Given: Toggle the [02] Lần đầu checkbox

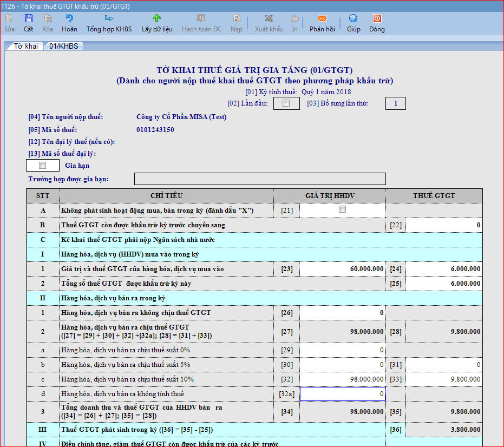Looking at the screenshot, I should [x=286, y=103].
